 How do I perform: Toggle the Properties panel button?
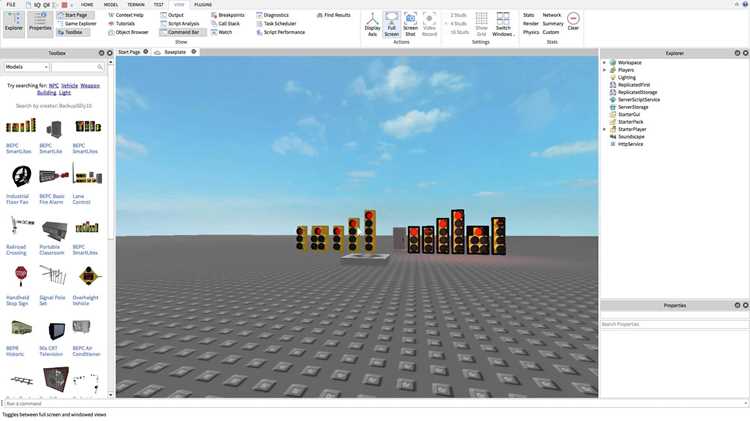[x=40, y=23]
